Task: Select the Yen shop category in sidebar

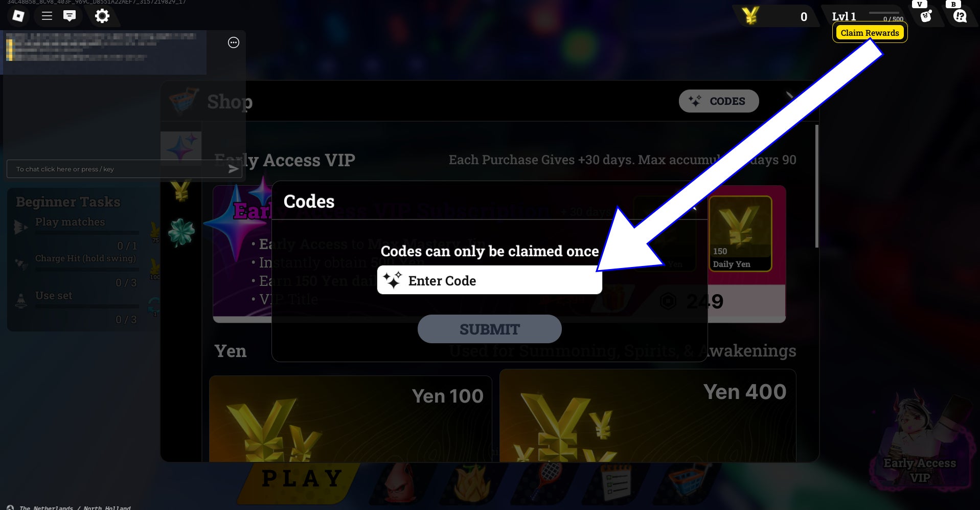Action: pyautogui.click(x=180, y=191)
